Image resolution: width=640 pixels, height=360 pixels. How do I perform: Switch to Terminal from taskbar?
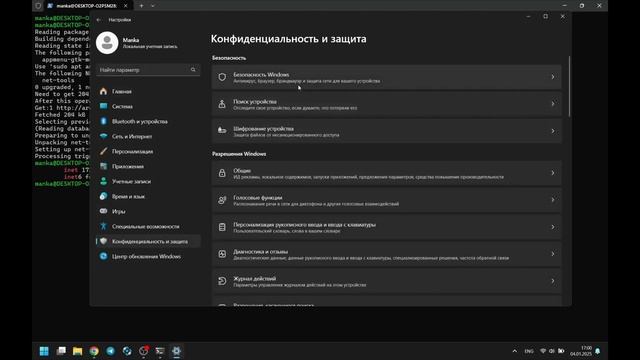[x=160, y=351]
